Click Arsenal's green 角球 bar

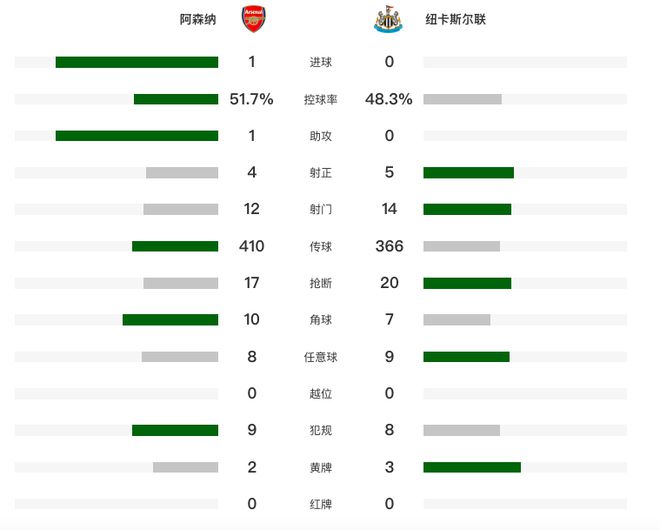coord(170,320)
